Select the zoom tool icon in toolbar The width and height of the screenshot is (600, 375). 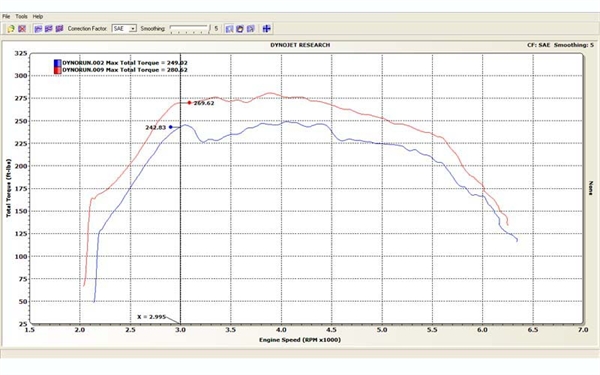coord(229,29)
